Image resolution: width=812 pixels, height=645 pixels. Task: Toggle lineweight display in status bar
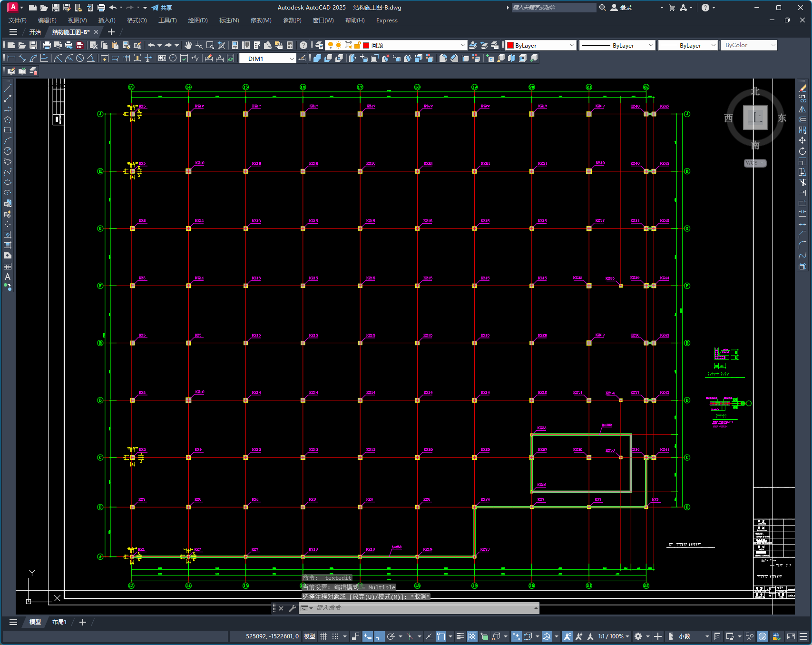click(x=460, y=636)
